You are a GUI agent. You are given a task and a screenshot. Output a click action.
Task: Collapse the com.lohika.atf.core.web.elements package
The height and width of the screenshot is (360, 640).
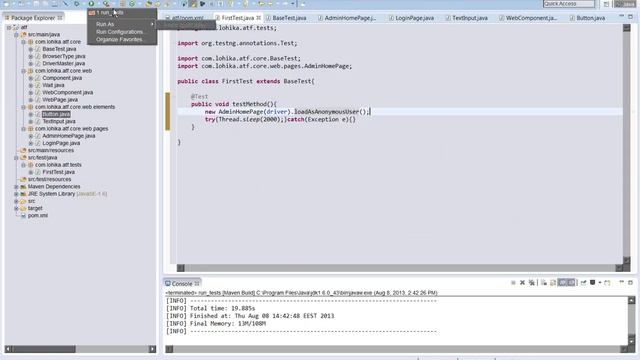point(24,107)
